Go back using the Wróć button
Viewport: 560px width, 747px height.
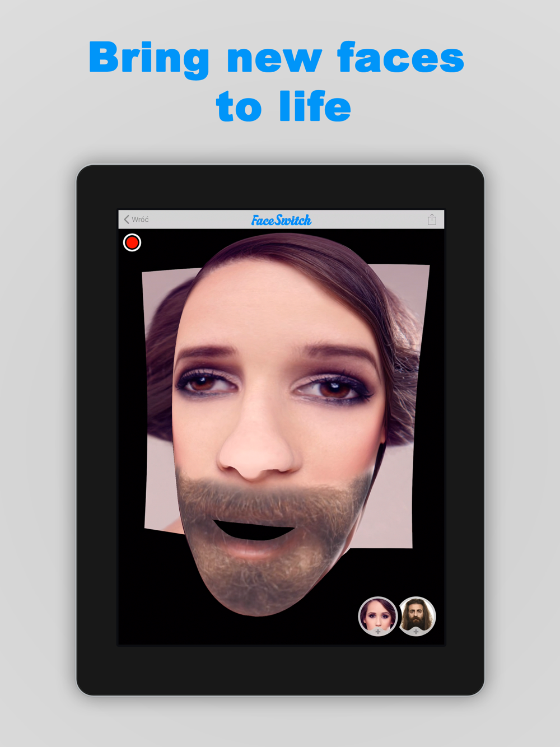point(136,220)
